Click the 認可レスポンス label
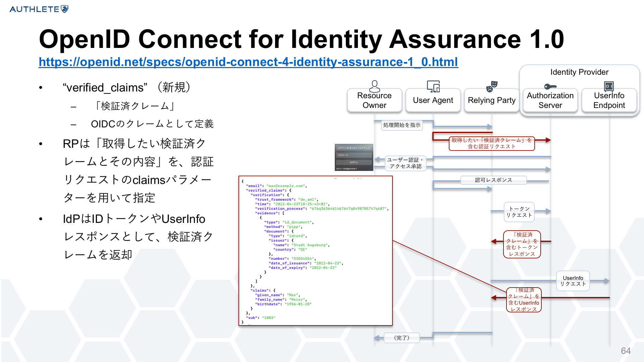The width and height of the screenshot is (644, 362). click(x=493, y=180)
